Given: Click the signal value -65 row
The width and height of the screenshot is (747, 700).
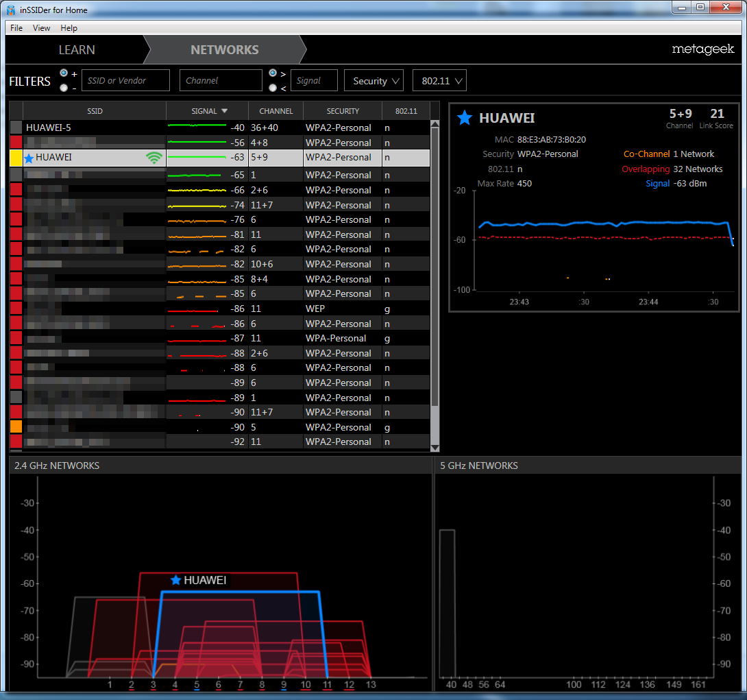Looking at the screenshot, I should click(x=219, y=175).
